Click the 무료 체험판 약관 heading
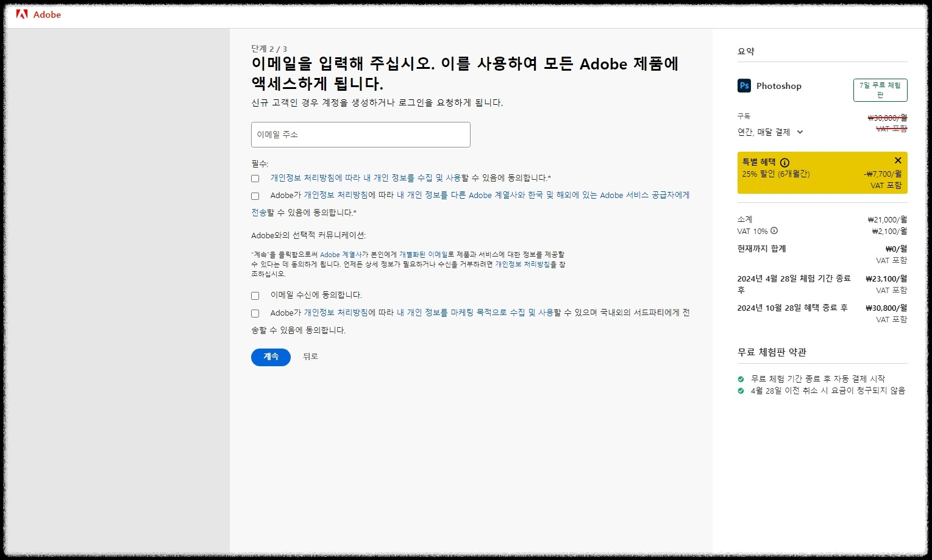Screen dimensions: 932x560 click(x=772, y=352)
